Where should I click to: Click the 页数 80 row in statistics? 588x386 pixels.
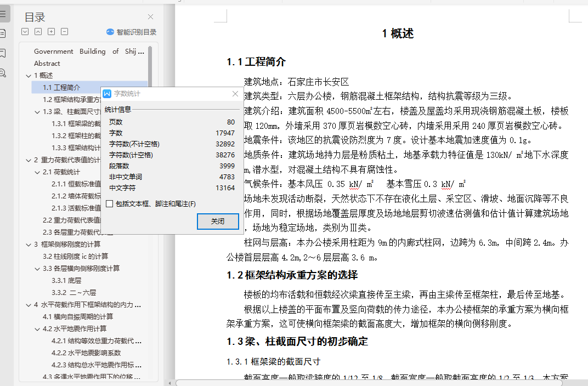coord(172,122)
